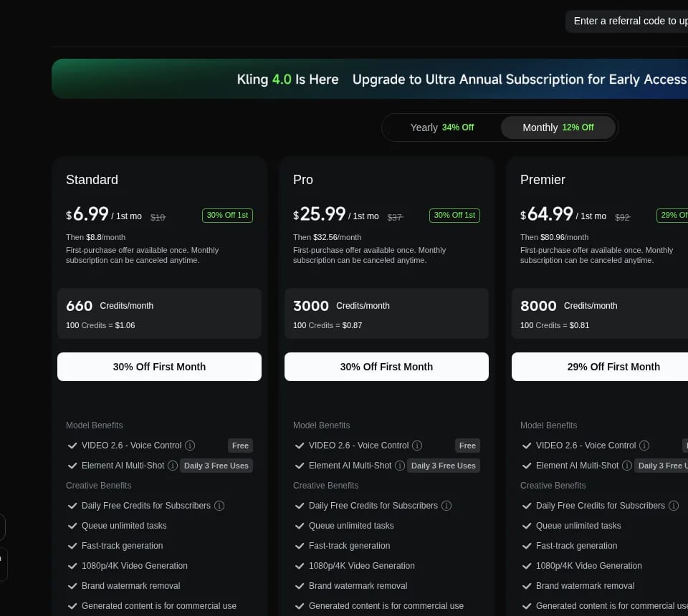688x616 pixels.
Task: Click the Pro plan title
Action: 302,180
